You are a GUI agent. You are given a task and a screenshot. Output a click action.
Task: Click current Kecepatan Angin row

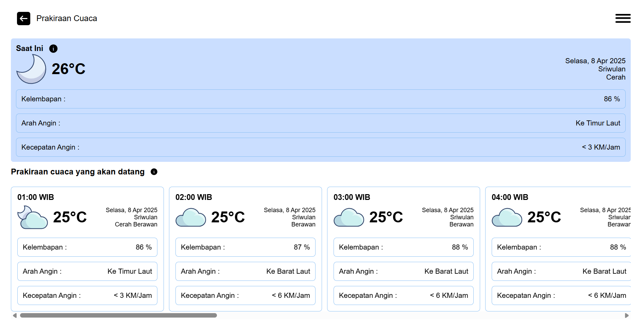click(321, 147)
